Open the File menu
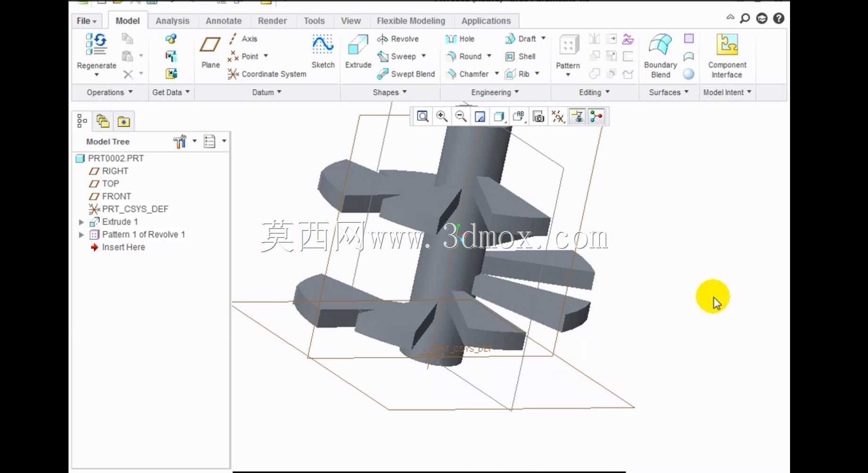This screenshot has width=868, height=473. pyautogui.click(x=86, y=21)
